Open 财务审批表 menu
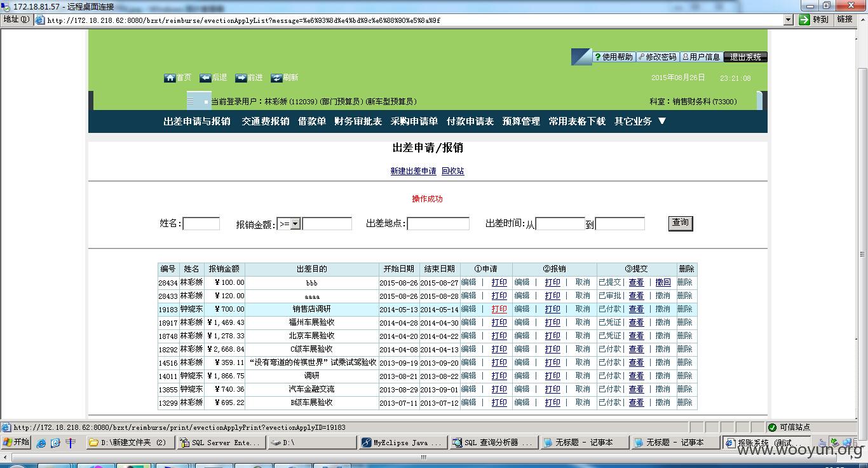Screen dimensions: 868x468 point(358,121)
